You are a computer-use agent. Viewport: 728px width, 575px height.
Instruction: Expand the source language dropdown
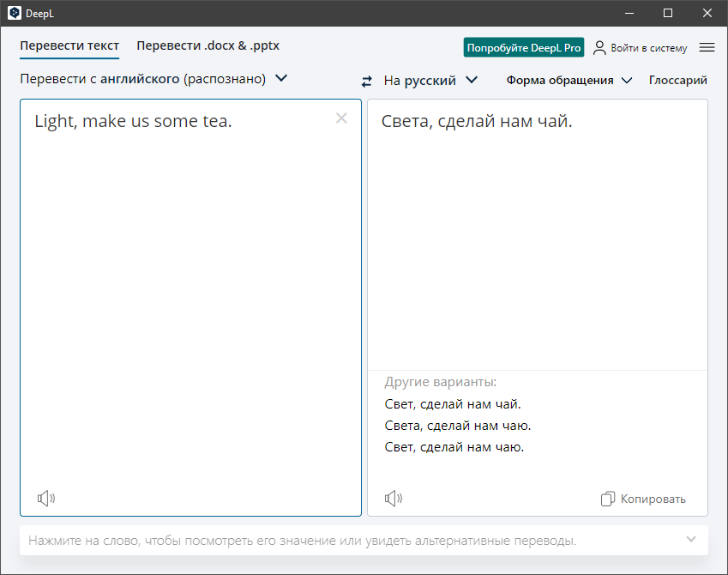coord(280,79)
